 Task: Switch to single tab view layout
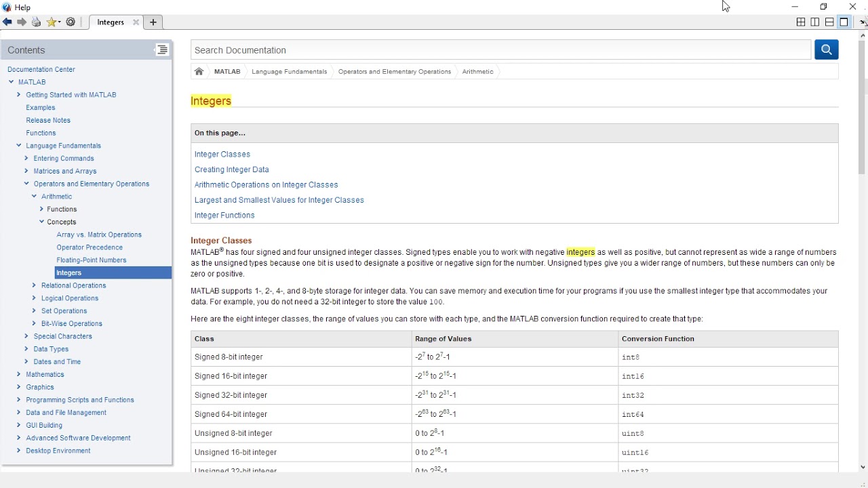pos(844,22)
